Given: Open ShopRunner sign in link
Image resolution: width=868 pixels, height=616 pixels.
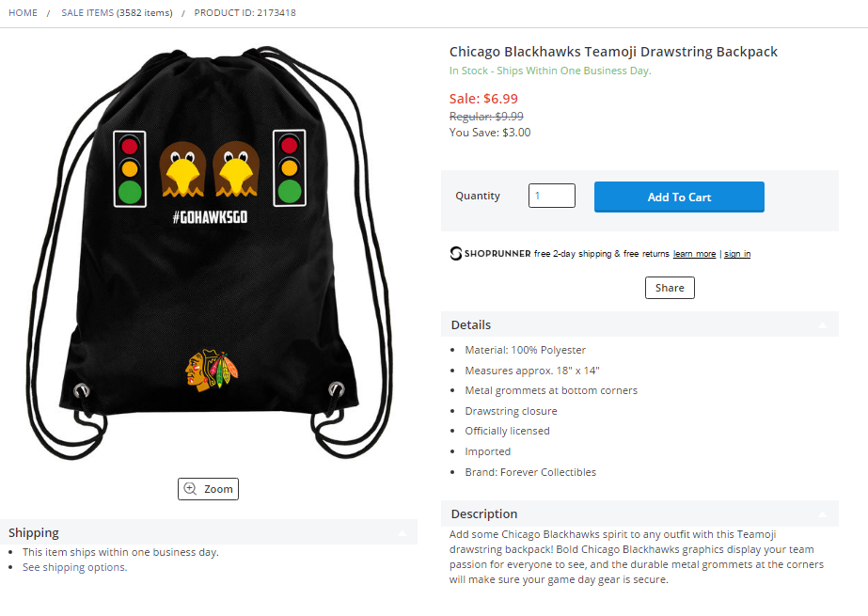Looking at the screenshot, I should 737,254.
